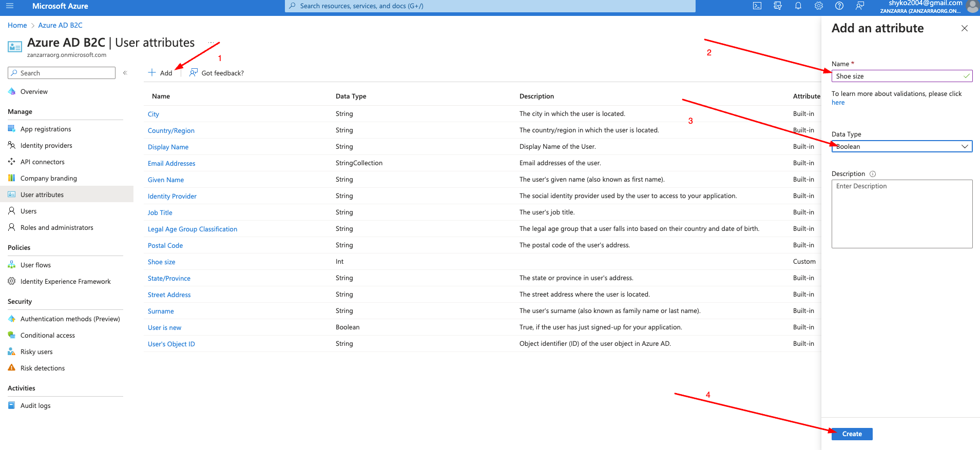Open Authentication methods (Preview)
Screen dimensions: 980x450
coord(70,319)
